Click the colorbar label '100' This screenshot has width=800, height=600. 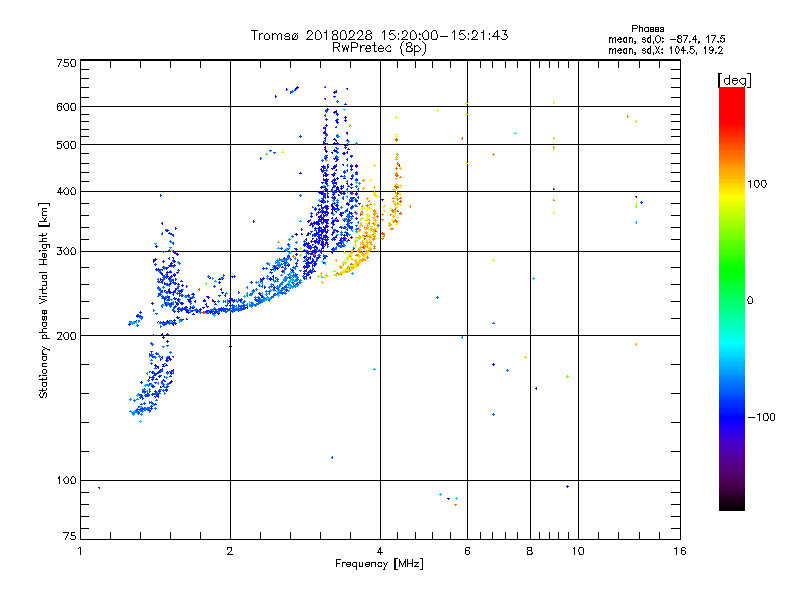click(x=757, y=184)
